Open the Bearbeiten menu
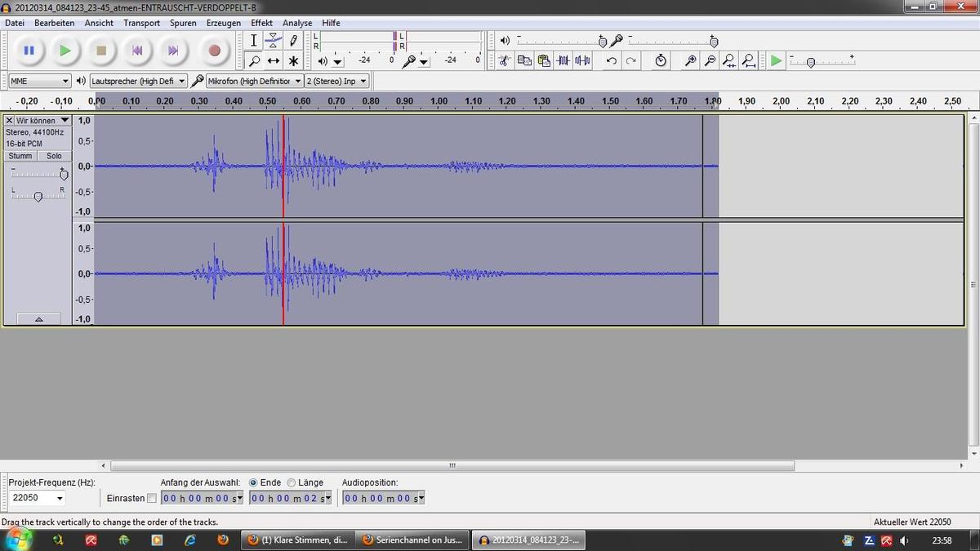 click(x=54, y=23)
